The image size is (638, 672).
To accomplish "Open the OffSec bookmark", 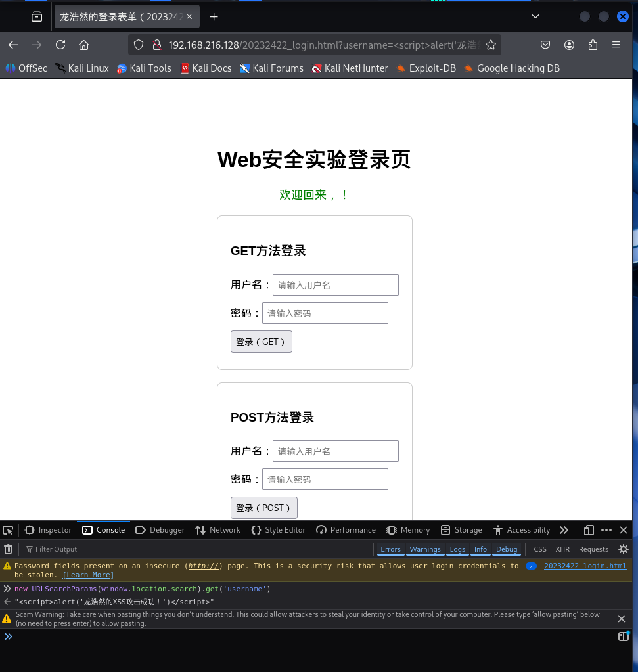I will click(26, 68).
